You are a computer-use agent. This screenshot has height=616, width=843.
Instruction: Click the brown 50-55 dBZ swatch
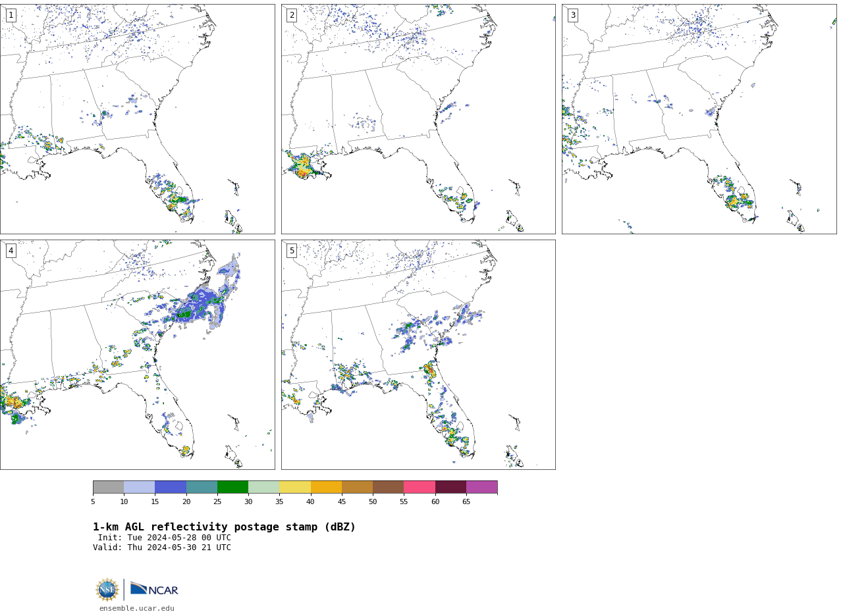click(389, 487)
